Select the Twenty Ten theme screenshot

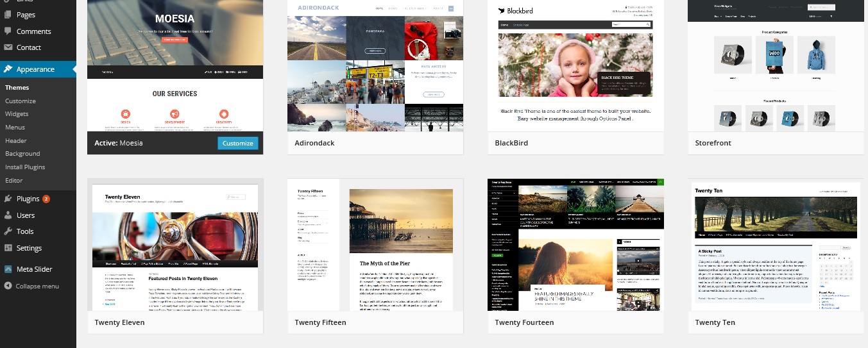pos(776,245)
